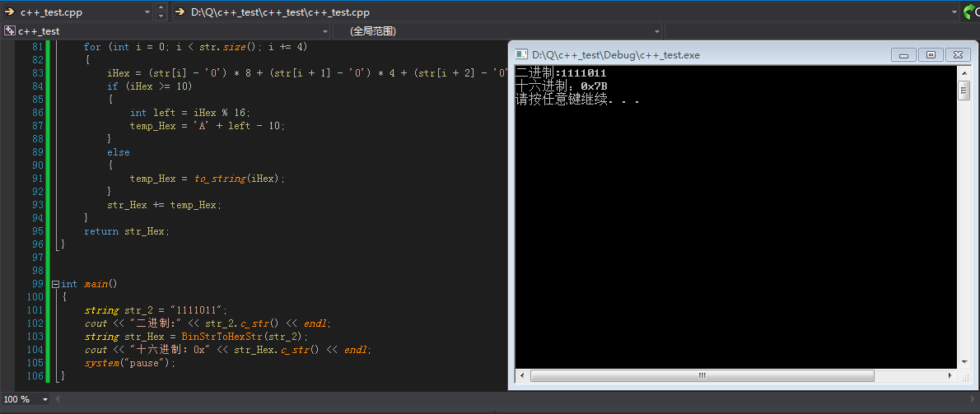Click the return str_Hex; statement
This screenshot has width=980, height=414.
click(x=127, y=231)
